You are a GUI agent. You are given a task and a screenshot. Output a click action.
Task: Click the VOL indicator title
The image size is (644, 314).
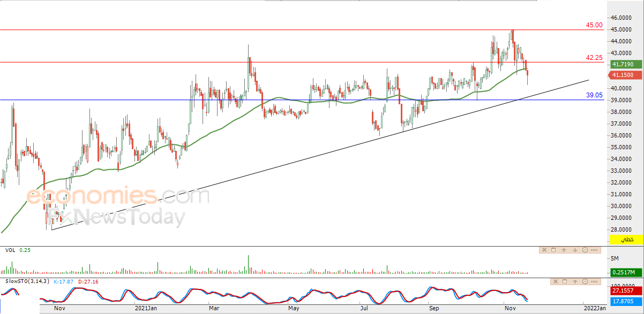click(10, 250)
